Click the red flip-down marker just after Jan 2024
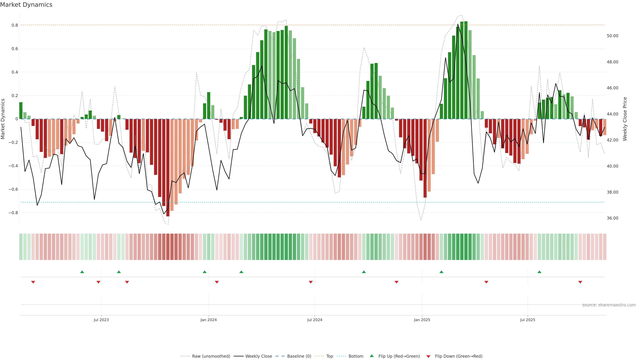 217,282
